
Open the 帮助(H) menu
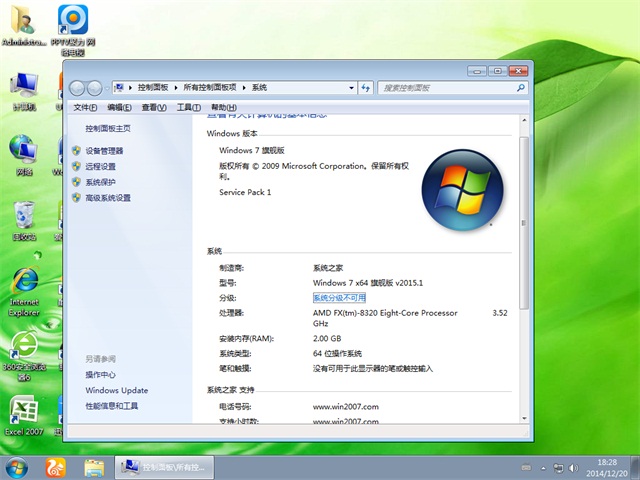(x=224, y=107)
